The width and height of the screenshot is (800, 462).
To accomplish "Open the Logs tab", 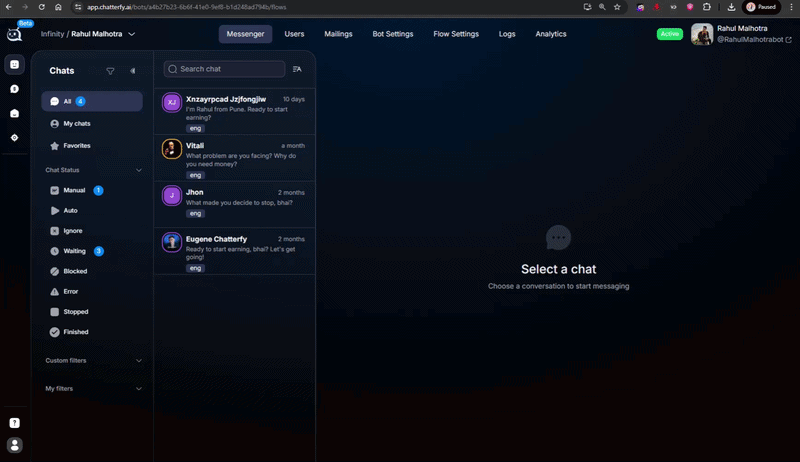I will click(x=507, y=34).
